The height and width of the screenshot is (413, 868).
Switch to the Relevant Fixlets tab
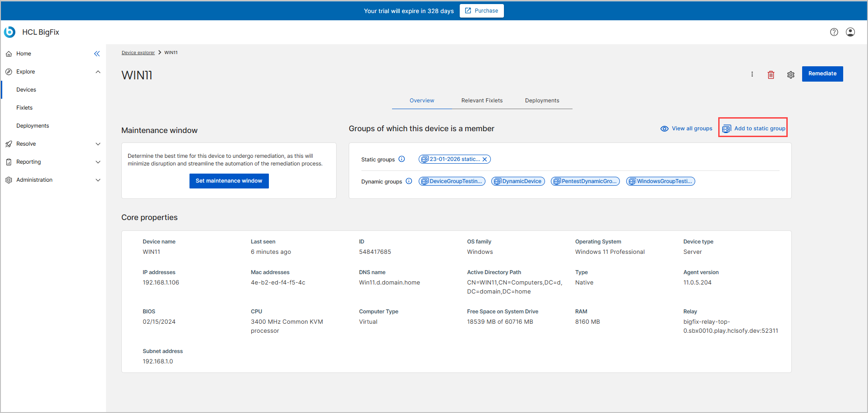[x=481, y=101]
